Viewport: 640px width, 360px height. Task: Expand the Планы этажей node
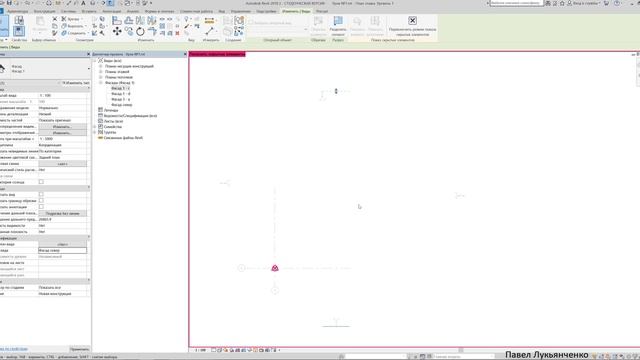(x=101, y=71)
